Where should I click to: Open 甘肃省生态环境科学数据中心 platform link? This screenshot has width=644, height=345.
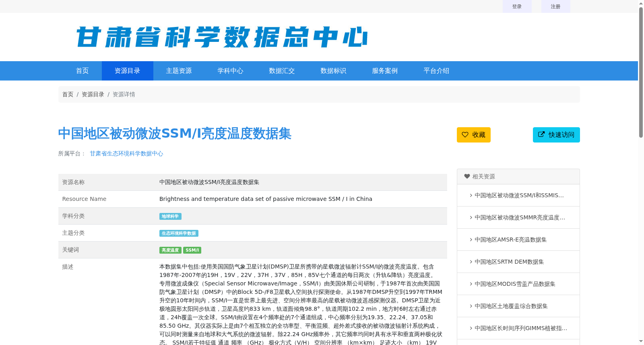point(126,154)
